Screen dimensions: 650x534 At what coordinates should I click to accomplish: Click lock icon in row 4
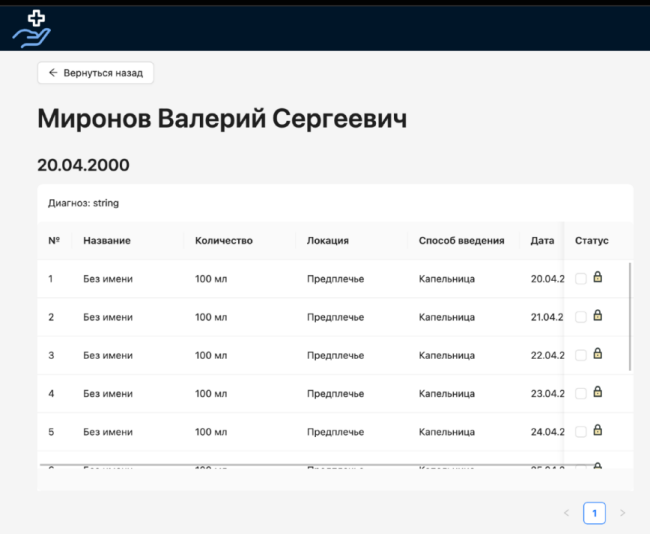597,391
